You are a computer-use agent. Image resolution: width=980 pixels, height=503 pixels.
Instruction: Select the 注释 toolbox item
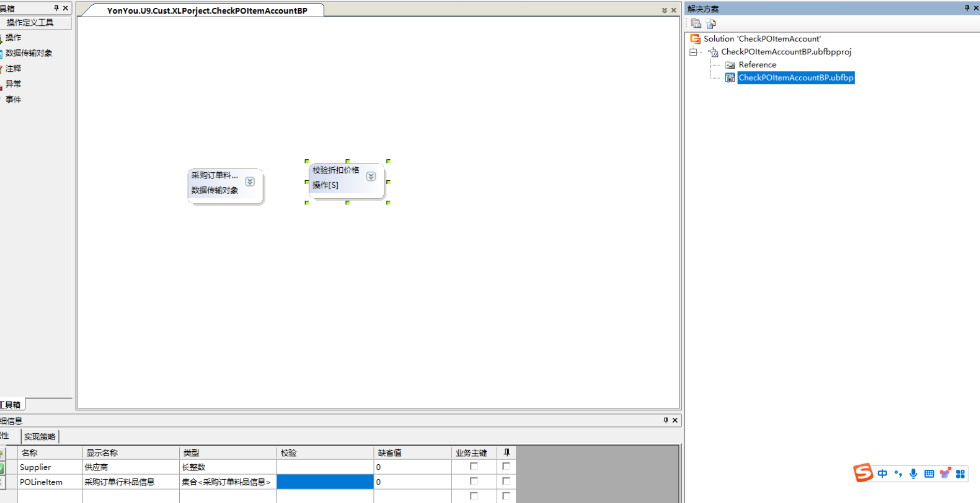(x=13, y=69)
